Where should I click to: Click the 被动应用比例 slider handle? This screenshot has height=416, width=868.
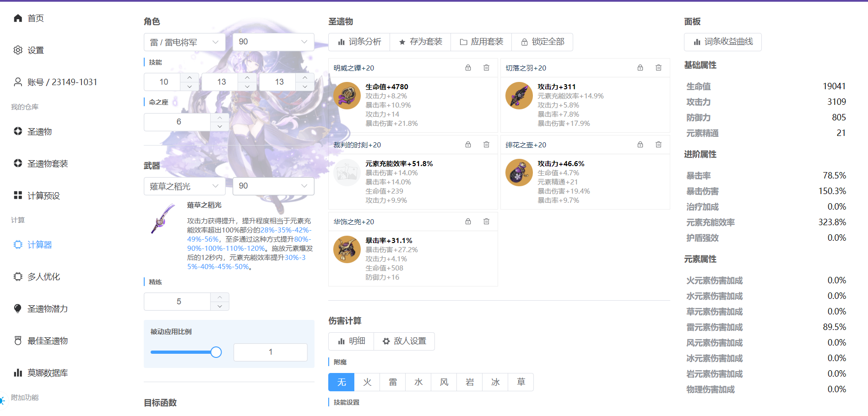[x=216, y=352]
